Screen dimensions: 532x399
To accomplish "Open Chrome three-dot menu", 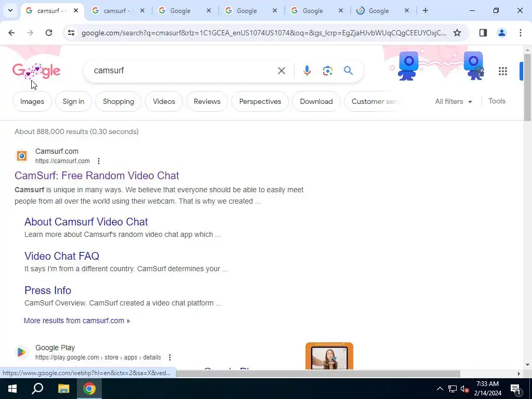I will click(520, 33).
